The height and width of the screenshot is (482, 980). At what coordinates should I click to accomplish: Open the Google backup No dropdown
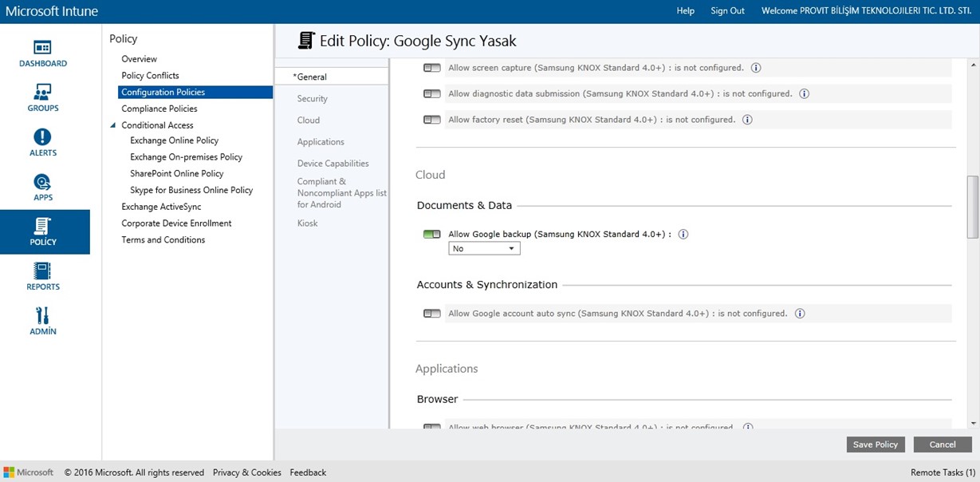click(485, 249)
